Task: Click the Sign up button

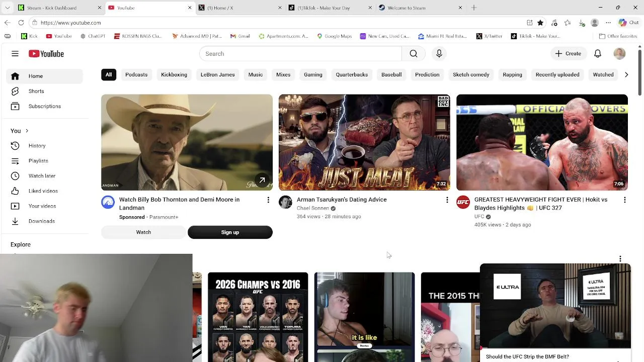Action: (230, 232)
